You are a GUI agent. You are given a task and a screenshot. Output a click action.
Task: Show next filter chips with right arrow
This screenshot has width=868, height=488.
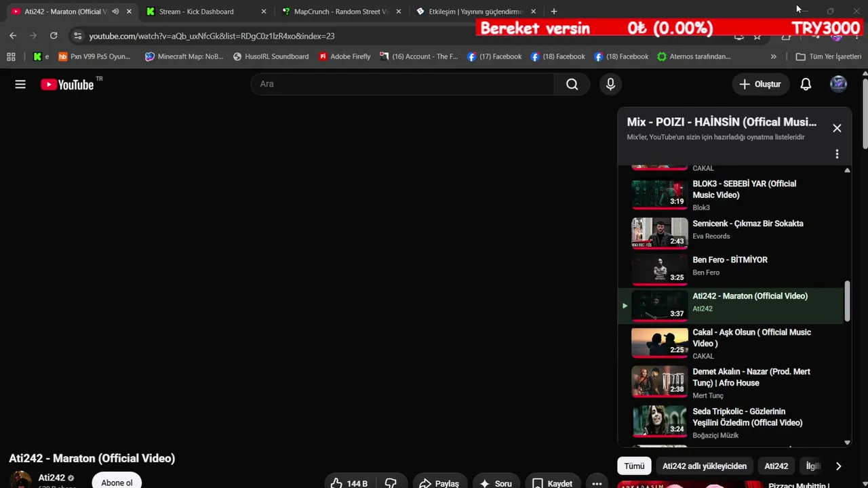pyautogui.click(x=838, y=466)
